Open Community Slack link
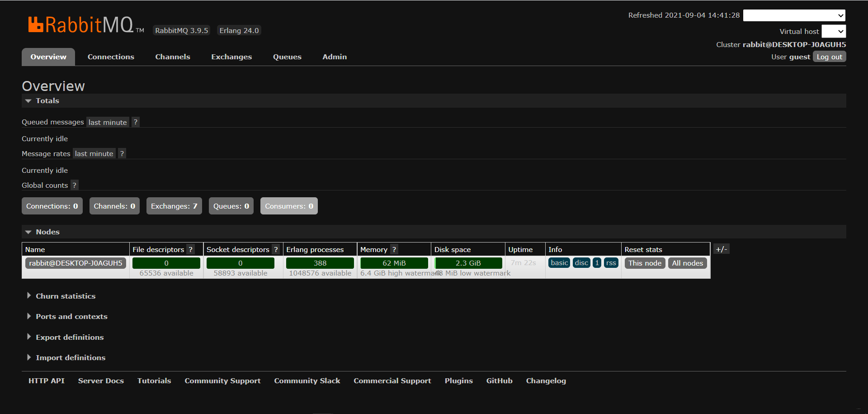The width and height of the screenshot is (868, 414). pyautogui.click(x=307, y=381)
